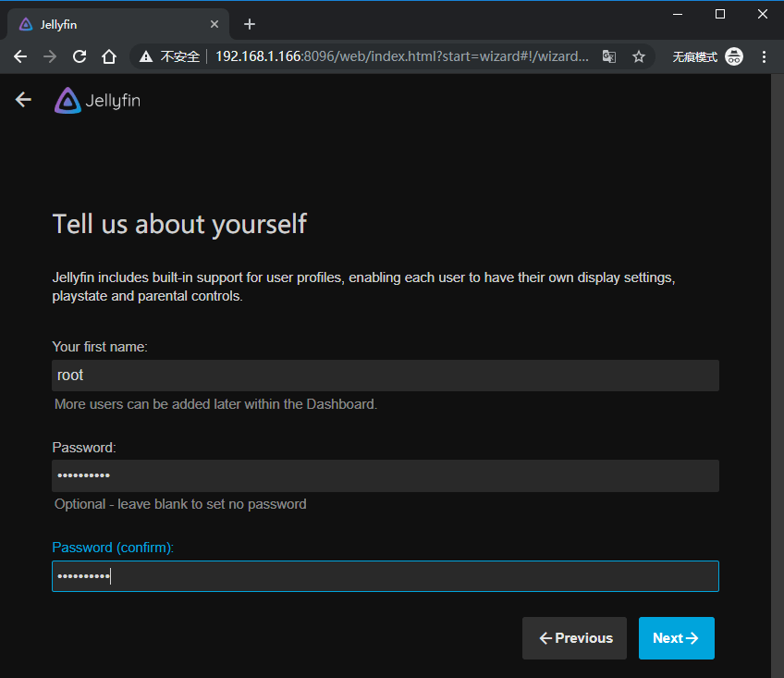This screenshot has width=784, height=678.
Task: Click the Password (confirm) field
Action: pos(385,576)
